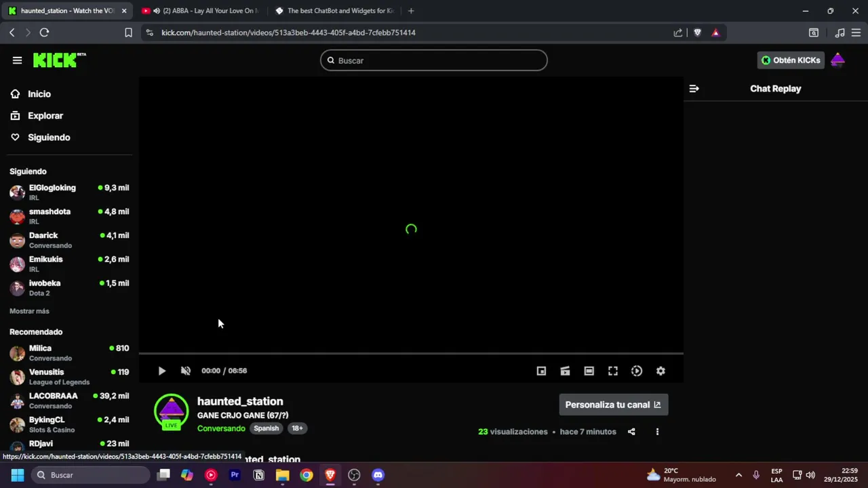Reload the current page
The image size is (868, 488).
44,33
